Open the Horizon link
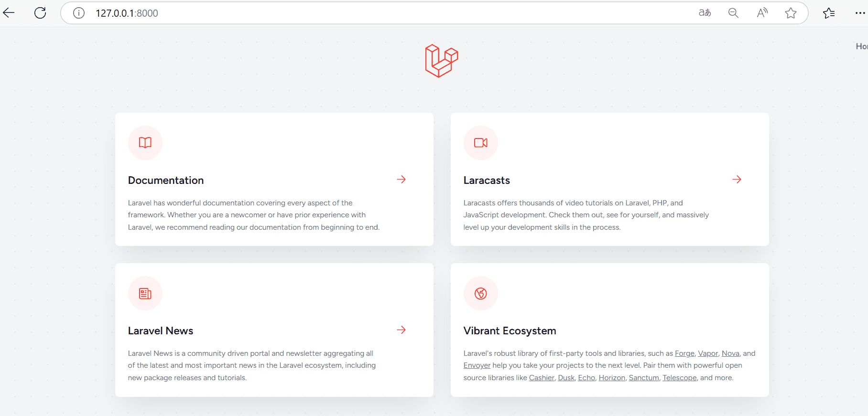Viewport: 868px width, 416px height. (612, 378)
